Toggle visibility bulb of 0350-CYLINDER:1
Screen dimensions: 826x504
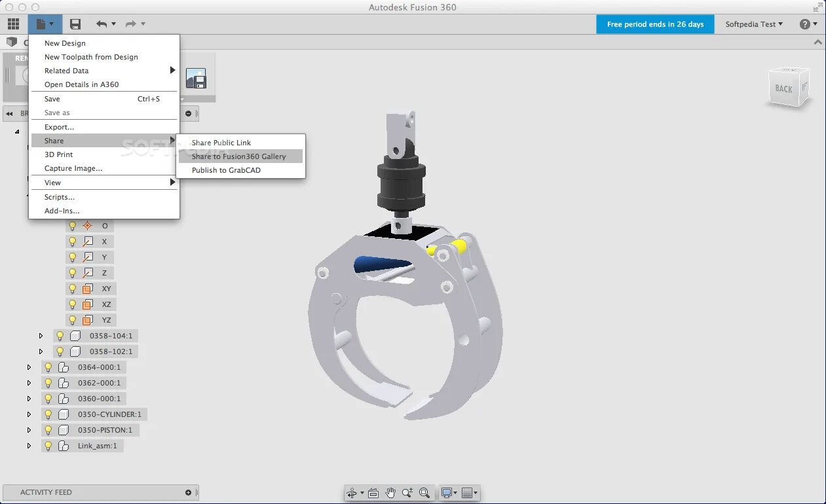point(48,414)
